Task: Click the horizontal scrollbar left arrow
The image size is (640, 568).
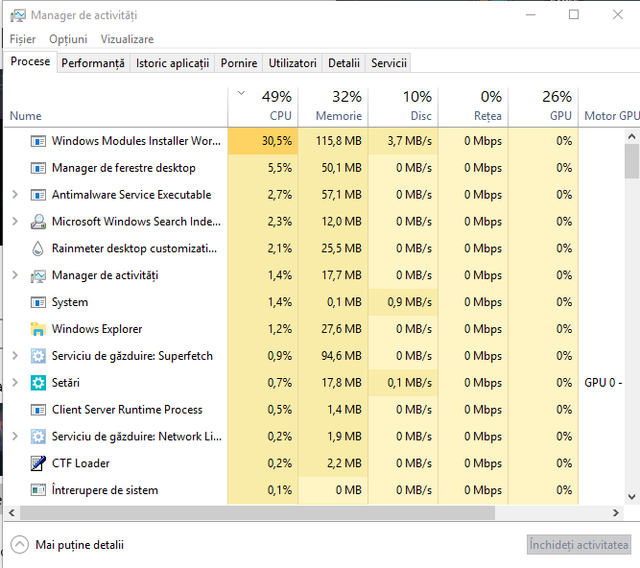Action: tap(11, 513)
